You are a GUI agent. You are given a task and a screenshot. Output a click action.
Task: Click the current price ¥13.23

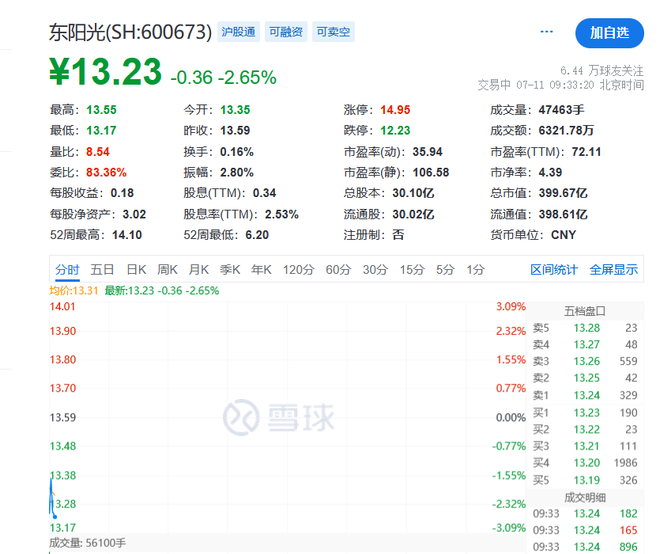point(106,72)
